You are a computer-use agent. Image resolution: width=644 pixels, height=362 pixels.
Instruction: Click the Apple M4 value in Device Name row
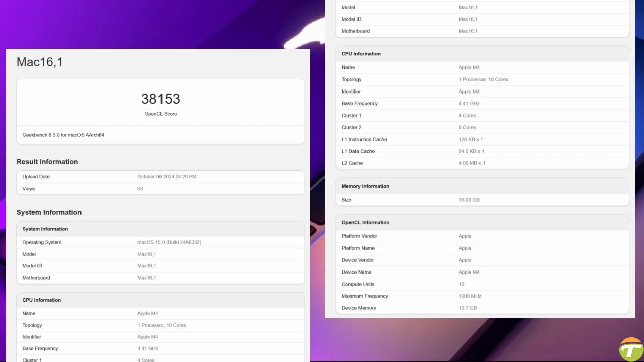point(469,272)
